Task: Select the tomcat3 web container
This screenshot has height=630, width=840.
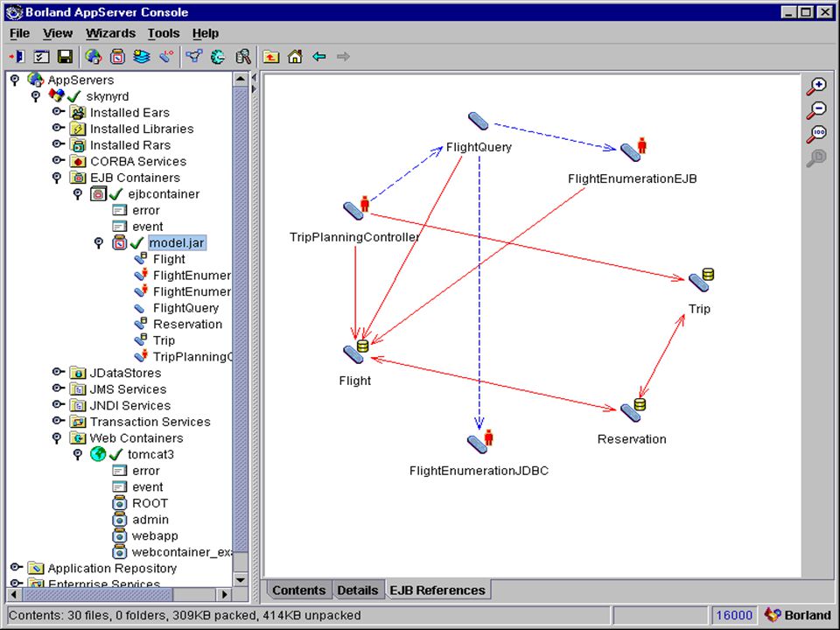Action: coord(150,454)
